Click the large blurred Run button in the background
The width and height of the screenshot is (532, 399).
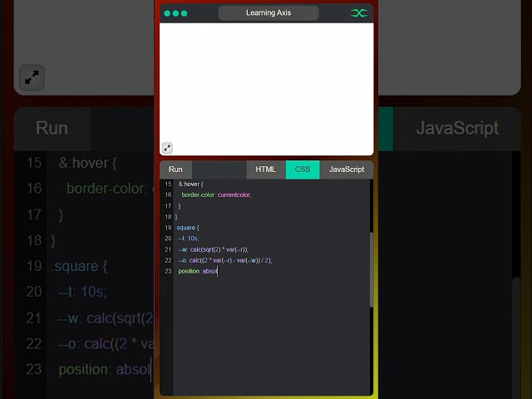click(x=52, y=129)
